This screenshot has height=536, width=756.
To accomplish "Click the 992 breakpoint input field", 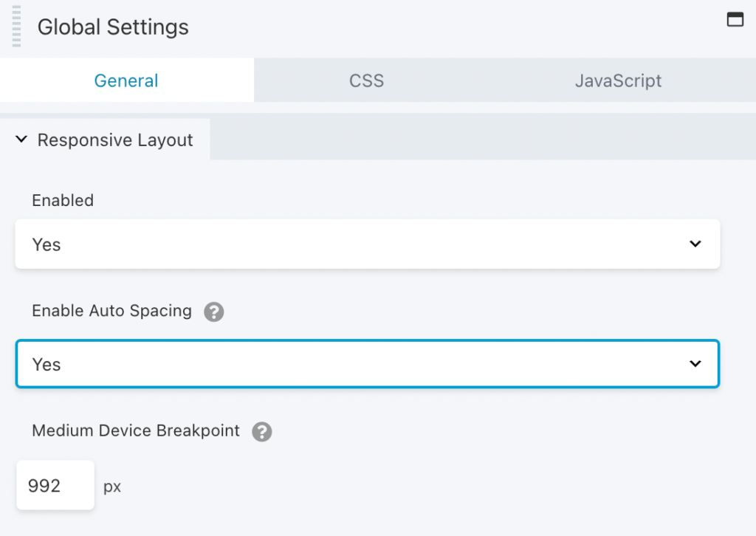I will click(x=55, y=485).
